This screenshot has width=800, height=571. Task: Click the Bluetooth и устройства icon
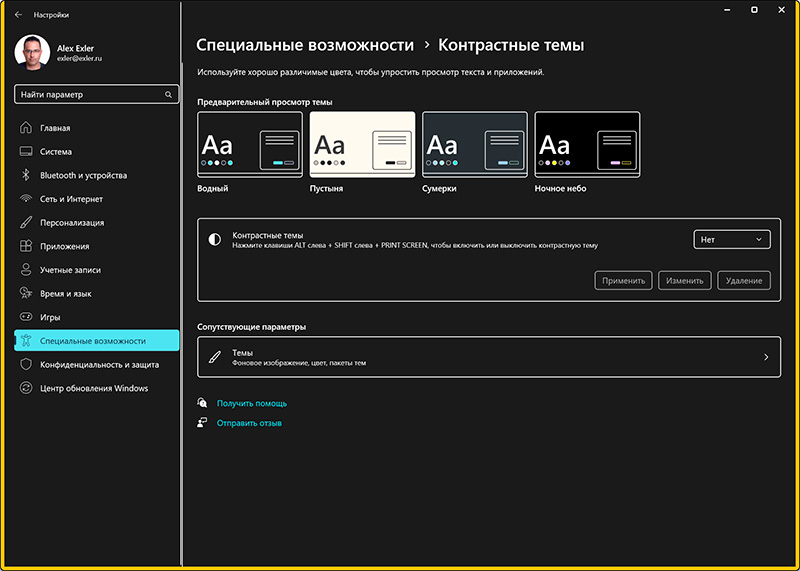[26, 175]
